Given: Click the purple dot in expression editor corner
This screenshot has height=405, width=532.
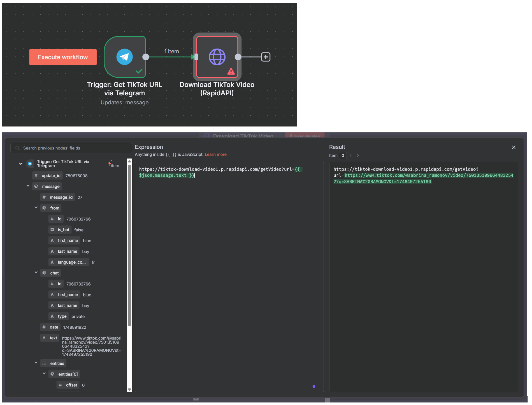Looking at the screenshot, I should pos(314,386).
